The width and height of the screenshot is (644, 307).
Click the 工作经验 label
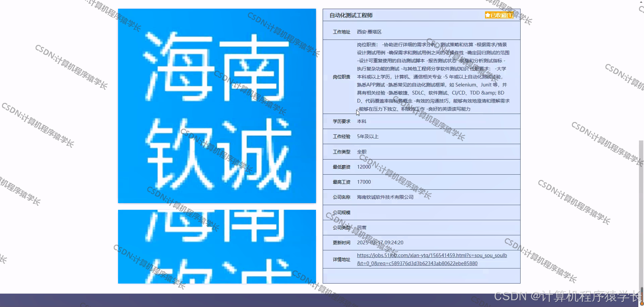pos(341,136)
